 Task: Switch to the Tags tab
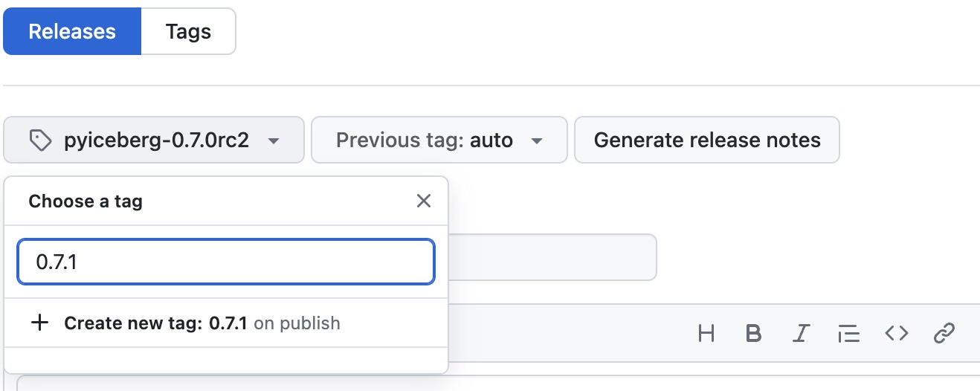coord(188,32)
